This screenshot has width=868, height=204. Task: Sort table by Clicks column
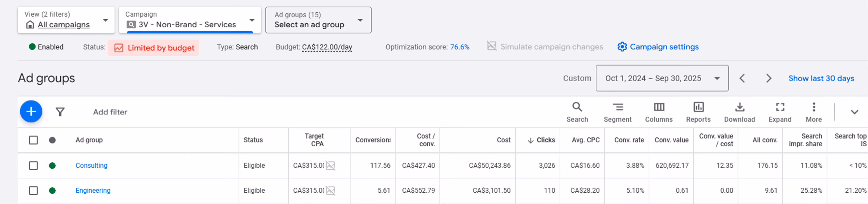pyautogui.click(x=545, y=140)
